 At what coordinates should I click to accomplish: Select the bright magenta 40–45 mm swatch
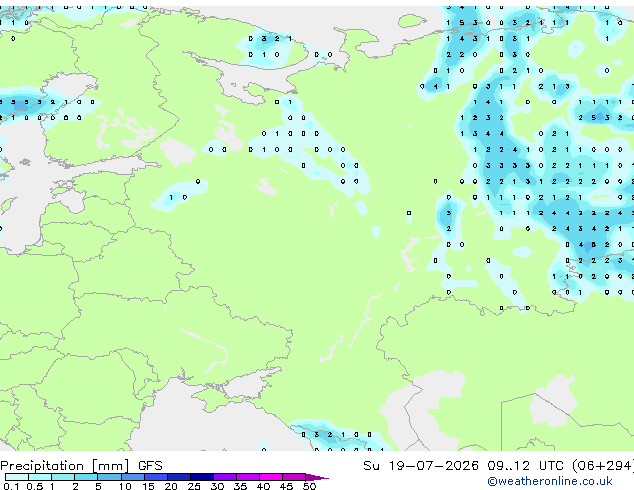click(x=271, y=477)
